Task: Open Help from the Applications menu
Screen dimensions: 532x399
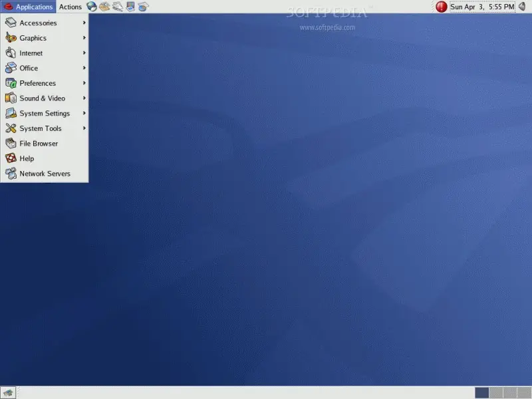Action: [x=45, y=158]
